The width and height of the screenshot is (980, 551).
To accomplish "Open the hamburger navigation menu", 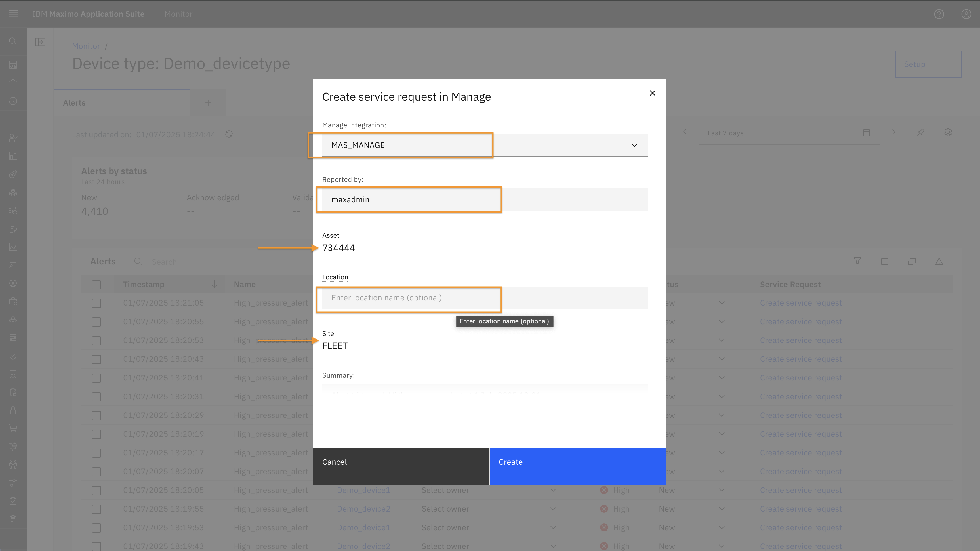I will point(13,14).
